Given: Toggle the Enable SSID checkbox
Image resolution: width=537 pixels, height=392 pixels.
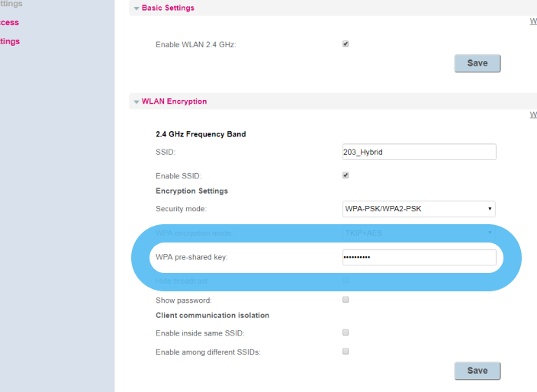Looking at the screenshot, I should click(x=346, y=175).
